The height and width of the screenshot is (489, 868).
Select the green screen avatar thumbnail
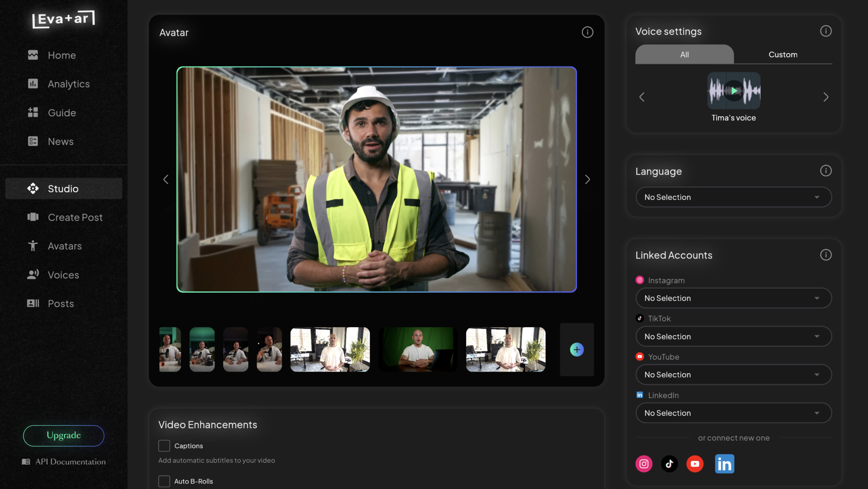point(417,350)
